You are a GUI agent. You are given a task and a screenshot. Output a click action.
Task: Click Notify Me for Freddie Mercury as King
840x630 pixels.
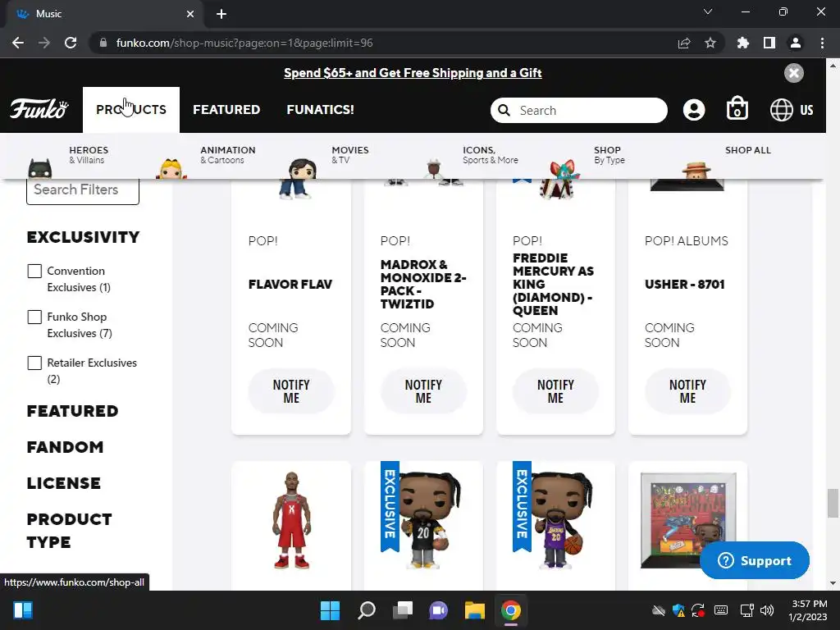[x=555, y=391]
